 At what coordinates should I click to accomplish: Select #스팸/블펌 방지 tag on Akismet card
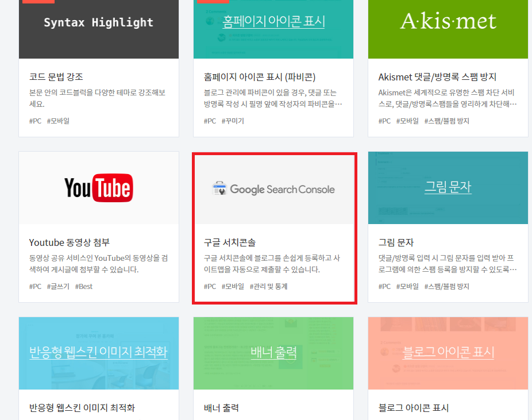click(x=446, y=121)
